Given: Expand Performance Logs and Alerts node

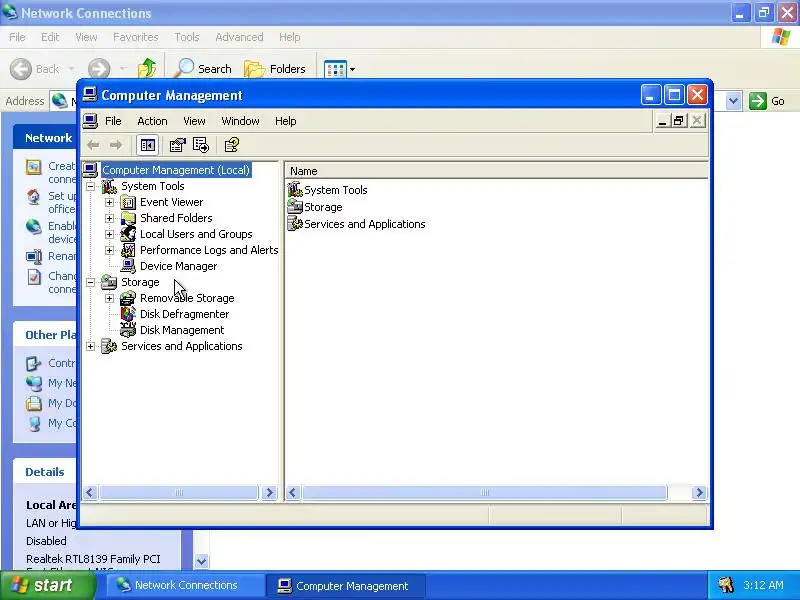Looking at the screenshot, I should click(109, 251).
